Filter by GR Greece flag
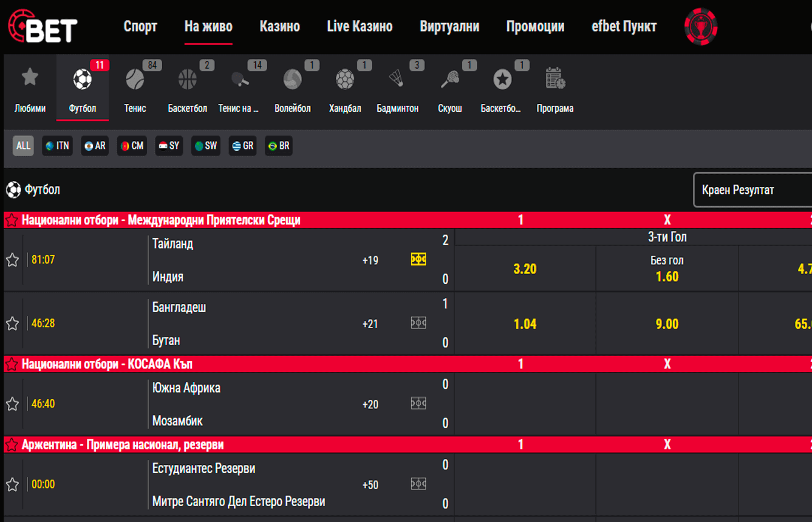This screenshot has width=812, height=522. point(242,146)
